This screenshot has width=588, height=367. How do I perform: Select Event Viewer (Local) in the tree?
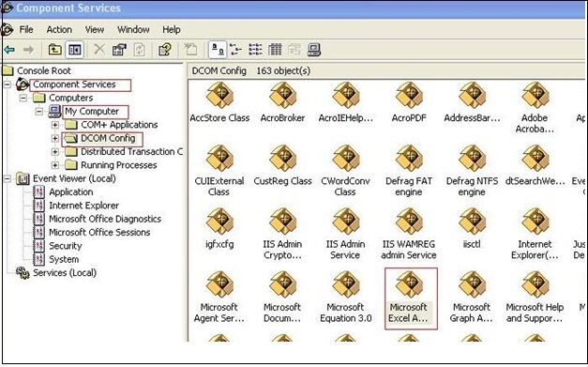pos(74,178)
